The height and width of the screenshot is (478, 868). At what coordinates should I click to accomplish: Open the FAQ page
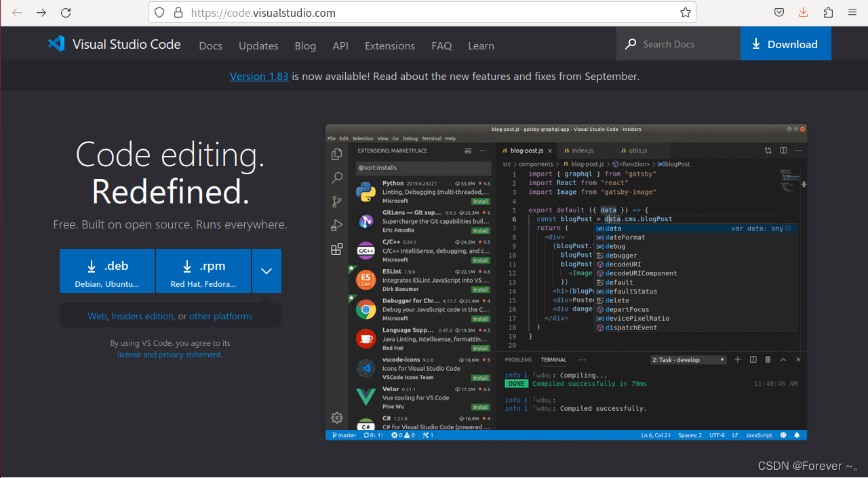441,45
